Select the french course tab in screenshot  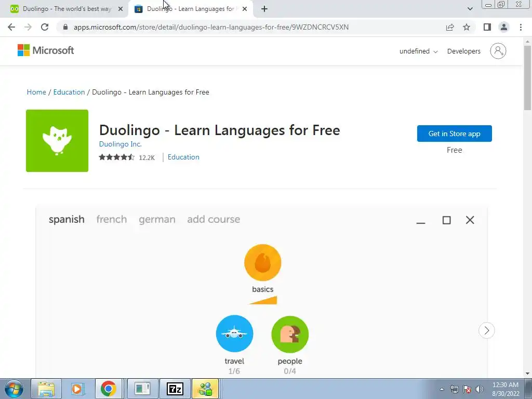pyautogui.click(x=111, y=219)
